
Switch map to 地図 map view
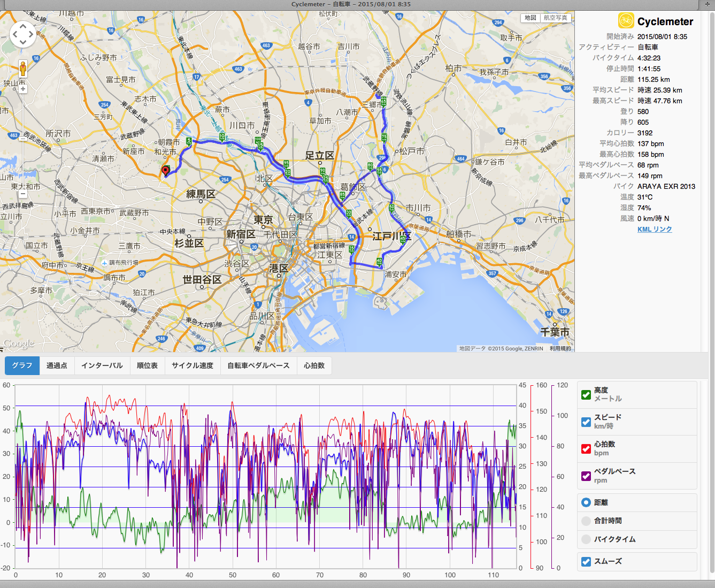point(531,18)
